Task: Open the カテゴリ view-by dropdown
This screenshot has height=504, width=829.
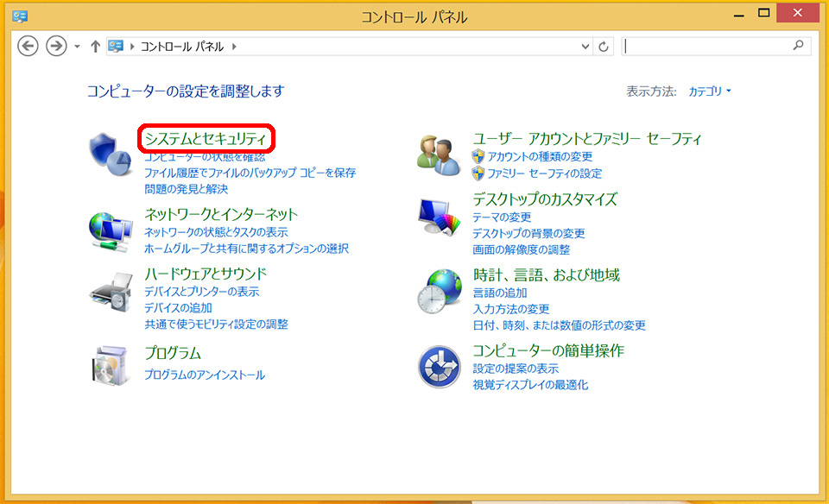Action: point(710,91)
